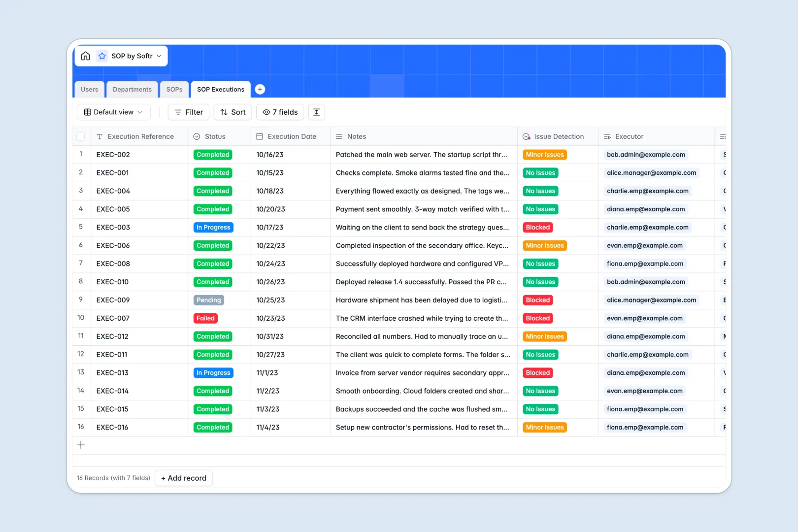This screenshot has height=532, width=798.
Task: Switch to the Departments tab
Action: (132, 89)
